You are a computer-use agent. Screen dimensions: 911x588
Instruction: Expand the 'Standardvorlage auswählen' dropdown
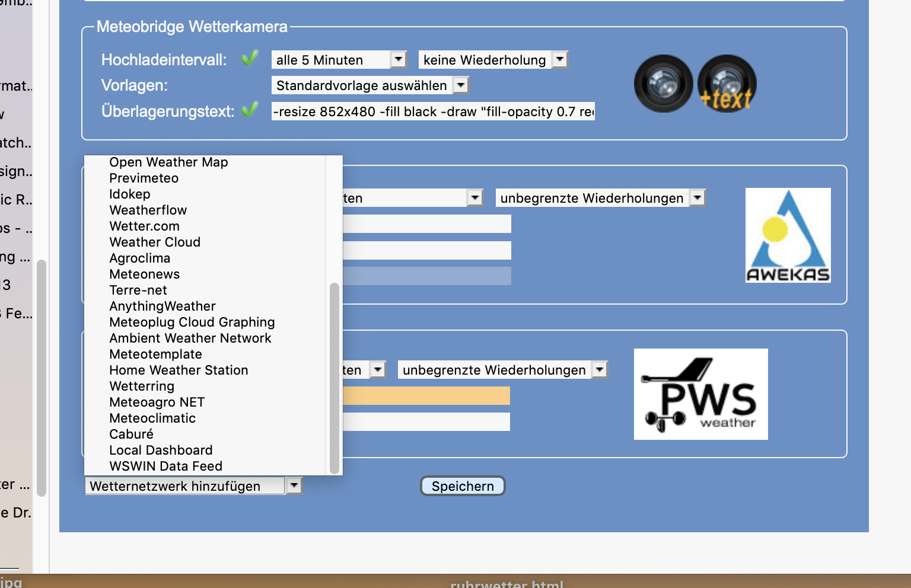tap(370, 85)
